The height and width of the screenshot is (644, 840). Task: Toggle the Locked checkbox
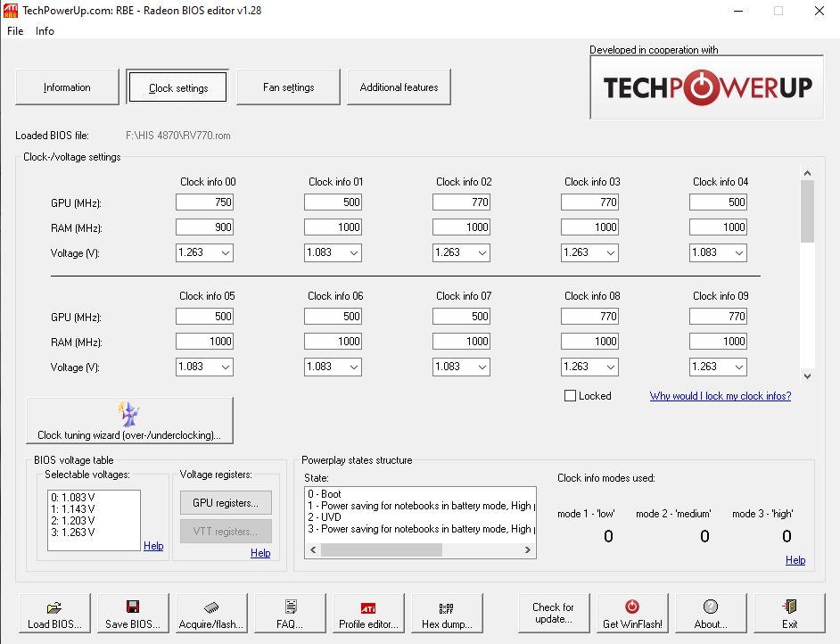[x=571, y=396]
